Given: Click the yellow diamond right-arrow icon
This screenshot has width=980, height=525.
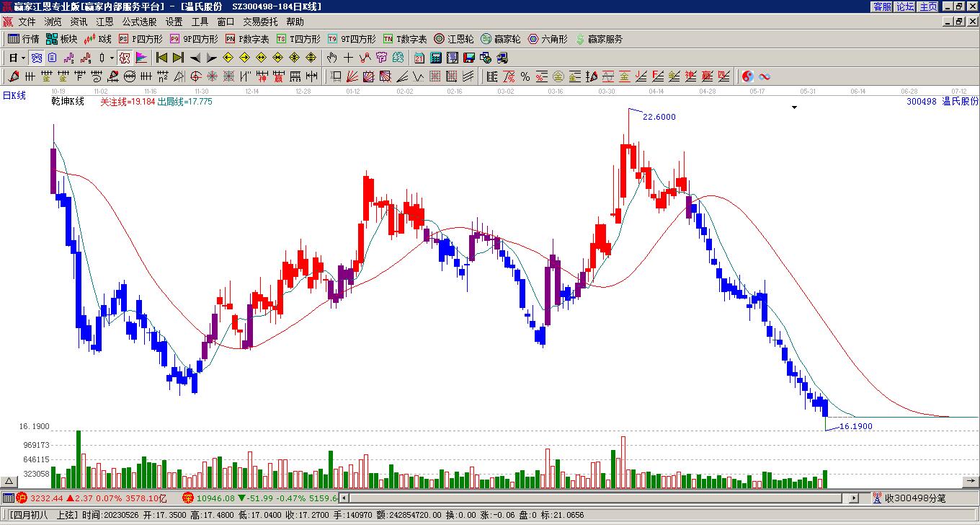Looking at the screenshot, I should click(x=245, y=58).
